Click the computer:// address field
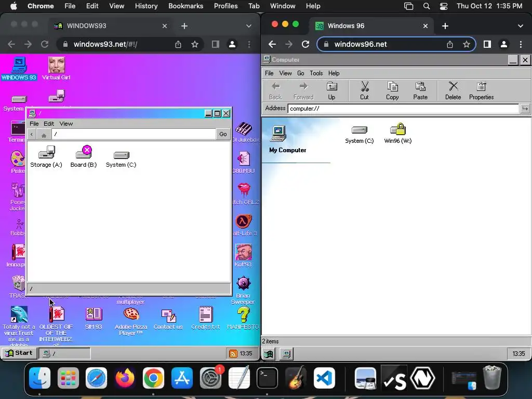The image size is (532, 399). point(403,109)
